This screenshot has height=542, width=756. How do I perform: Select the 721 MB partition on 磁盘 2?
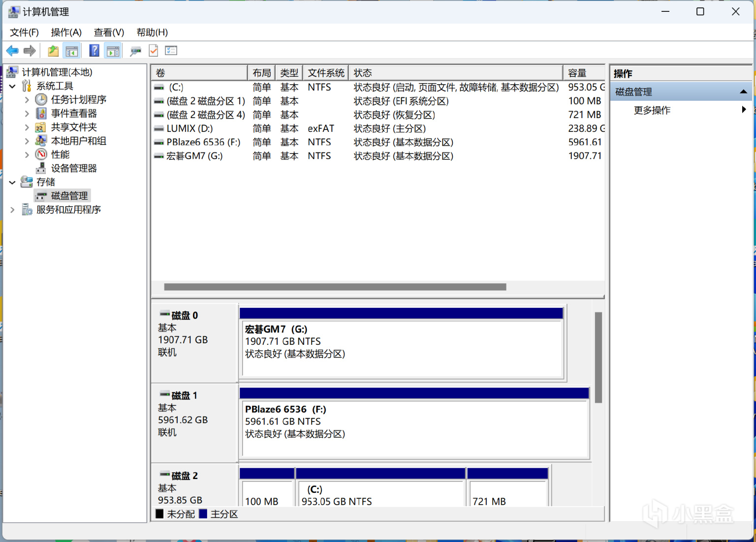(508, 487)
